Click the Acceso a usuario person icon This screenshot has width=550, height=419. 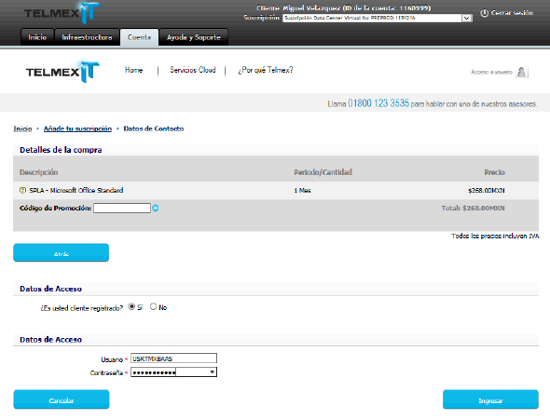522,72
